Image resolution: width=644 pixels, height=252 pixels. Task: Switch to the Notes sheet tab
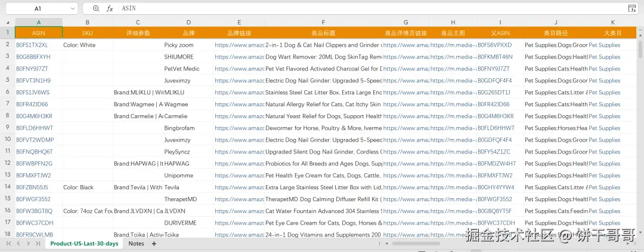point(137,244)
